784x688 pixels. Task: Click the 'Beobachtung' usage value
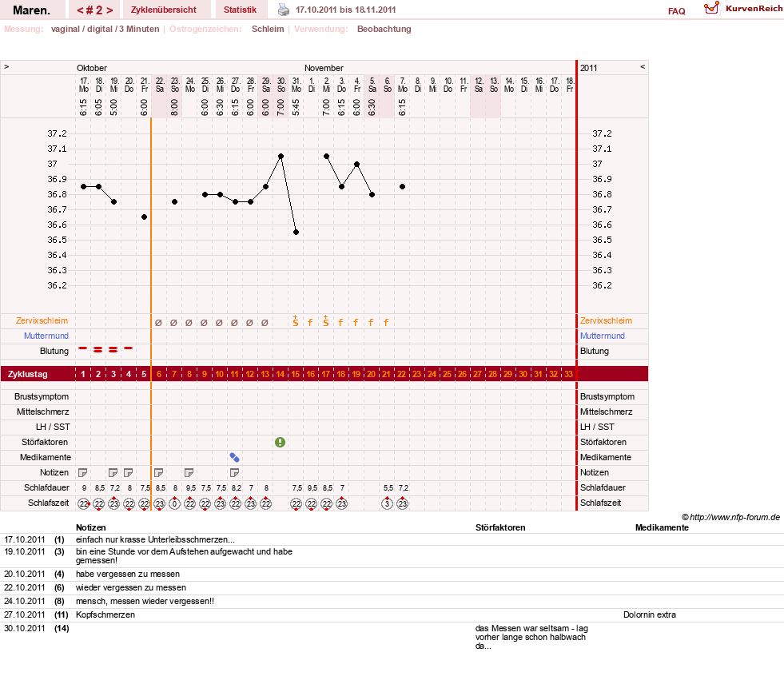[384, 29]
